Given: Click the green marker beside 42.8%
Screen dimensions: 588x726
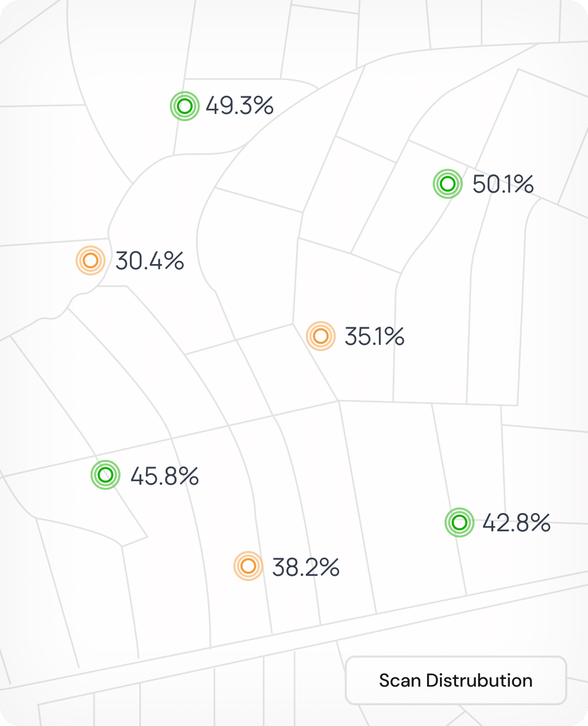Looking at the screenshot, I should tap(460, 523).
